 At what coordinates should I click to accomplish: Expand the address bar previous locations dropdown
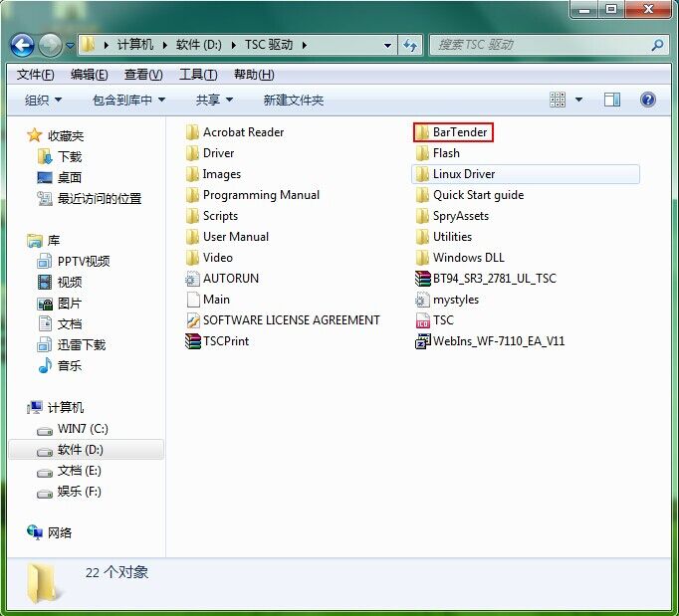pyautogui.click(x=387, y=45)
